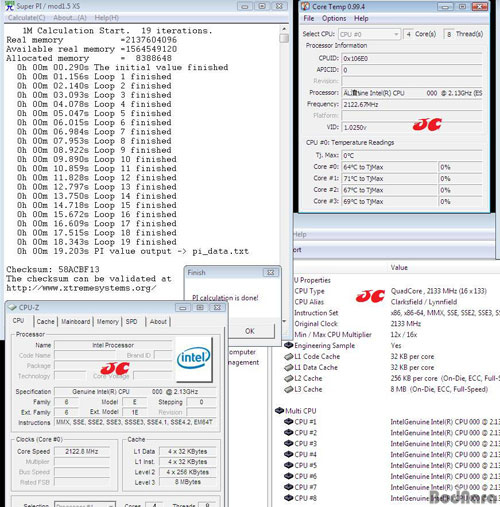Click the Core #2 temperature reading
The image size is (500, 507).
click(389, 190)
